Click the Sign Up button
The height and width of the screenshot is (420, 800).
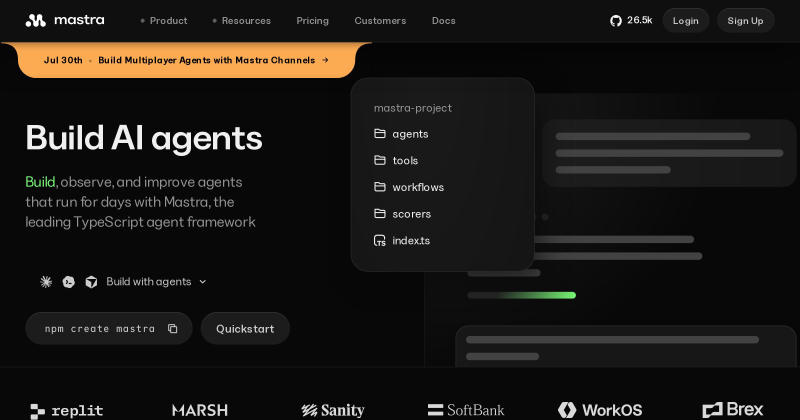click(745, 21)
